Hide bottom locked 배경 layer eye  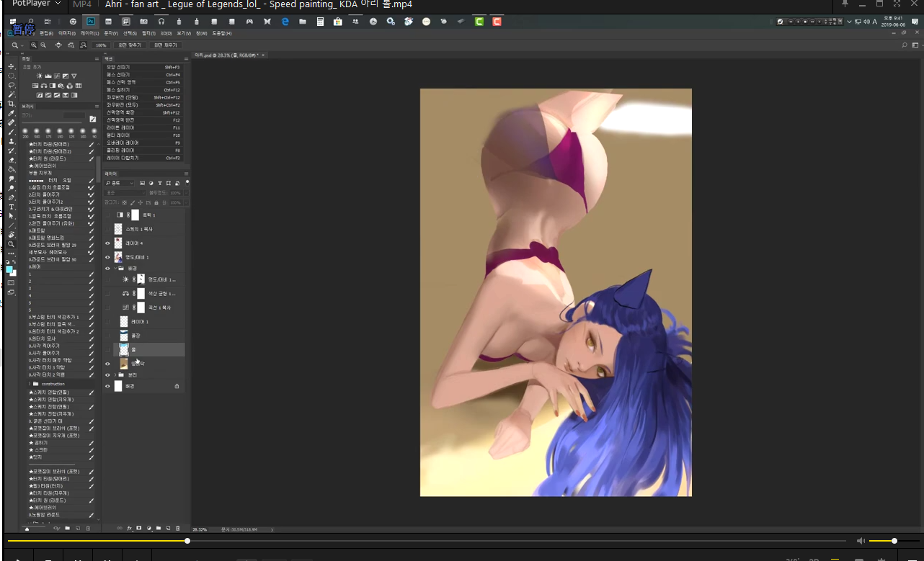[108, 386]
